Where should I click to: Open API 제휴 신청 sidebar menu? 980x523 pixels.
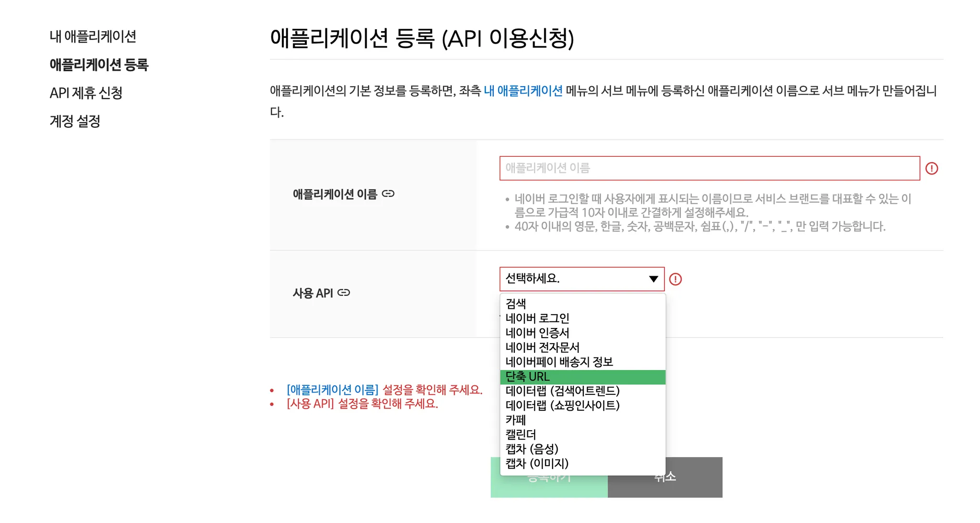tap(86, 93)
